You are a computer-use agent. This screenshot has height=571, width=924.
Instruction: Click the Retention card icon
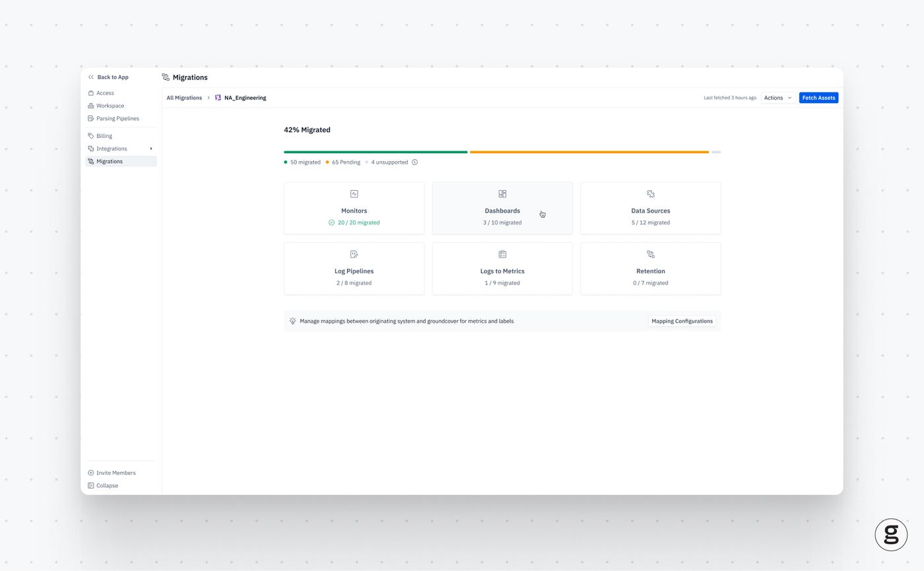651,254
